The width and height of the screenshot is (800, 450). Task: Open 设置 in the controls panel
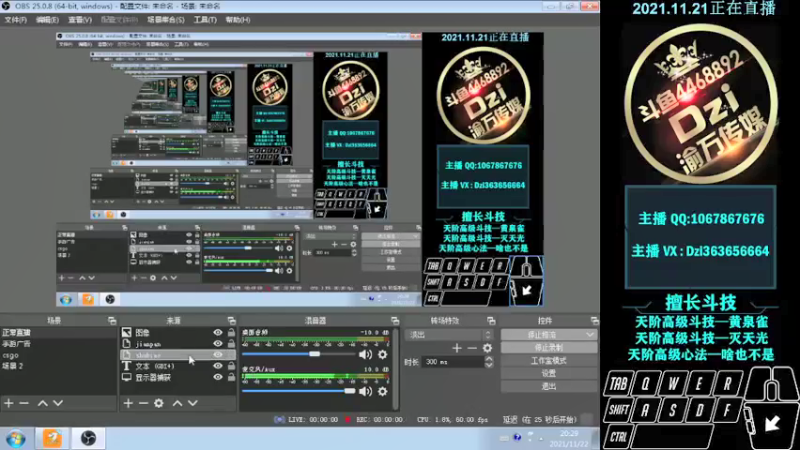pyautogui.click(x=549, y=373)
